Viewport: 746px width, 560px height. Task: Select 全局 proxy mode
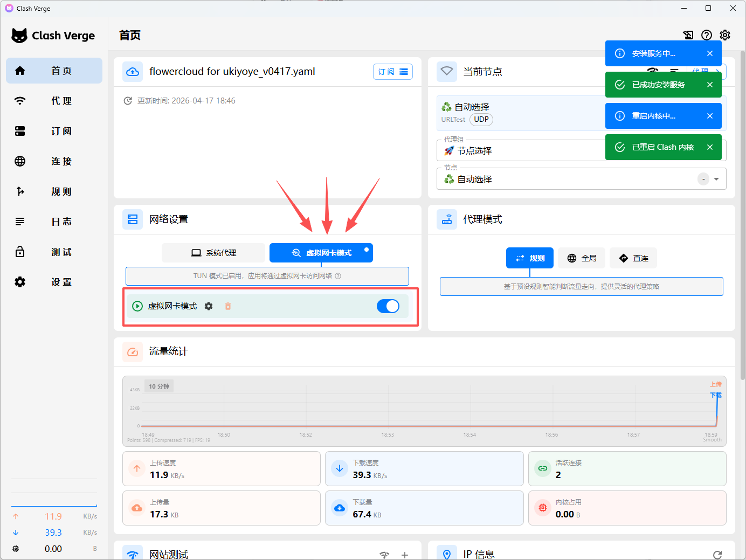click(x=582, y=258)
